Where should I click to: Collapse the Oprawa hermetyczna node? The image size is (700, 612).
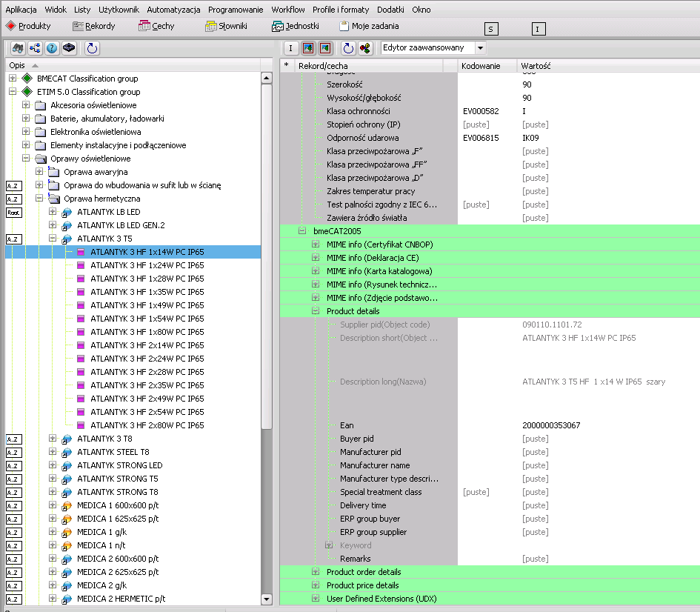pos(39,199)
